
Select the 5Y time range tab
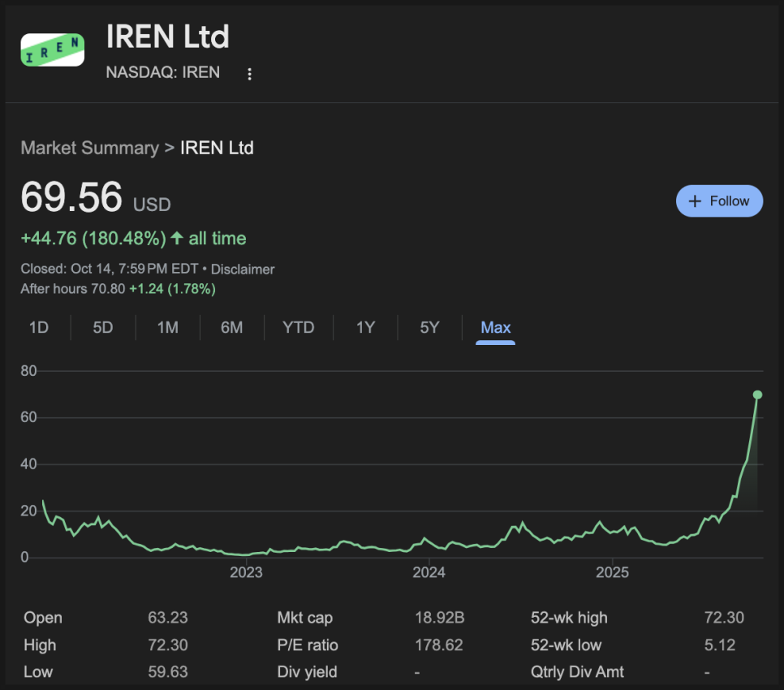(x=429, y=328)
